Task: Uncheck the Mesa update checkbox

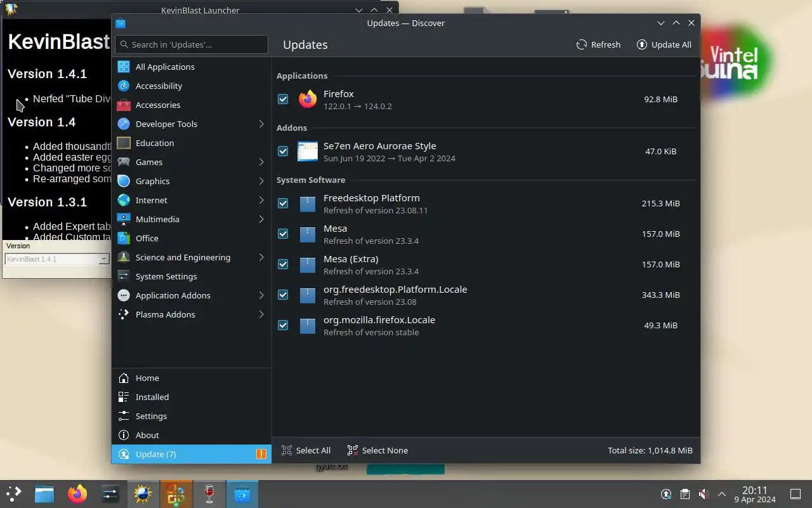Action: (x=283, y=234)
